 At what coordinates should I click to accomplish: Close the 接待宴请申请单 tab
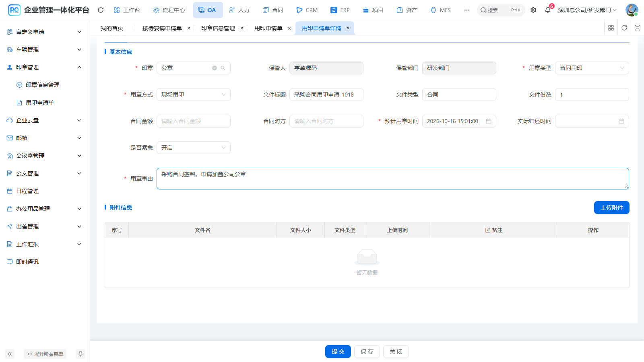click(189, 28)
